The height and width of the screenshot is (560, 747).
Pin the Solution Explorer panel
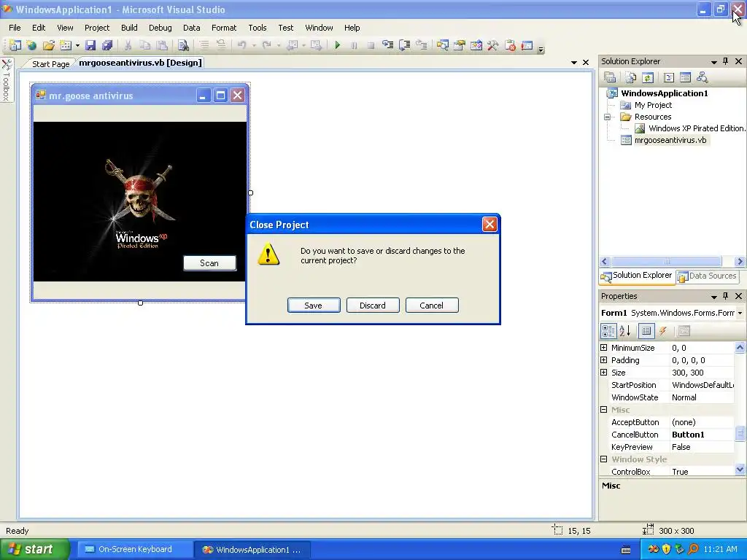(x=726, y=61)
